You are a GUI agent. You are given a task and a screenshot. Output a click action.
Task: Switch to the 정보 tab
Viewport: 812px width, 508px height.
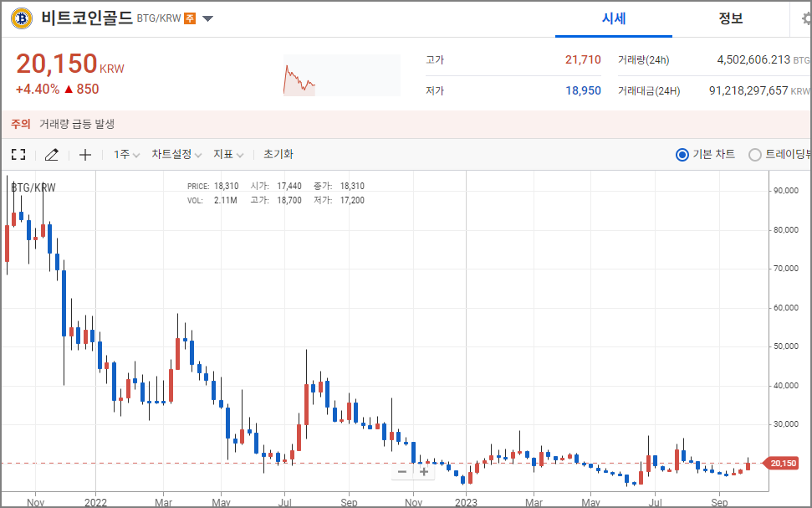pos(731,18)
